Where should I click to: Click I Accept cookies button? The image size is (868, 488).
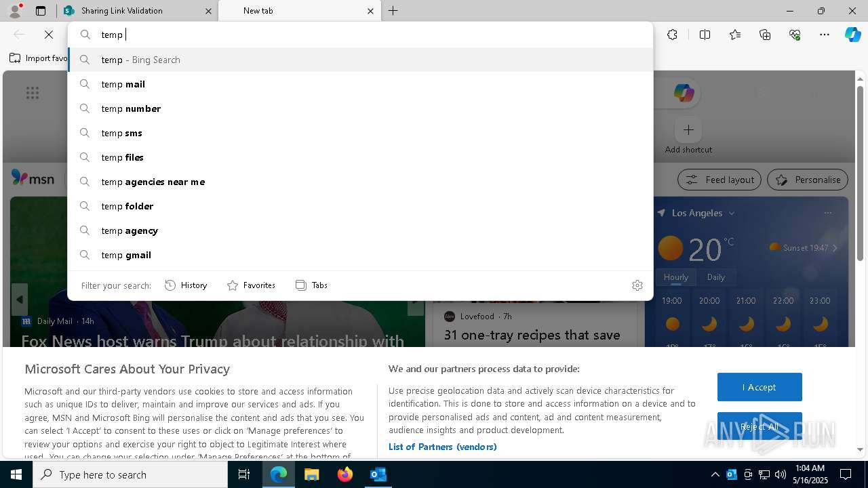click(759, 387)
